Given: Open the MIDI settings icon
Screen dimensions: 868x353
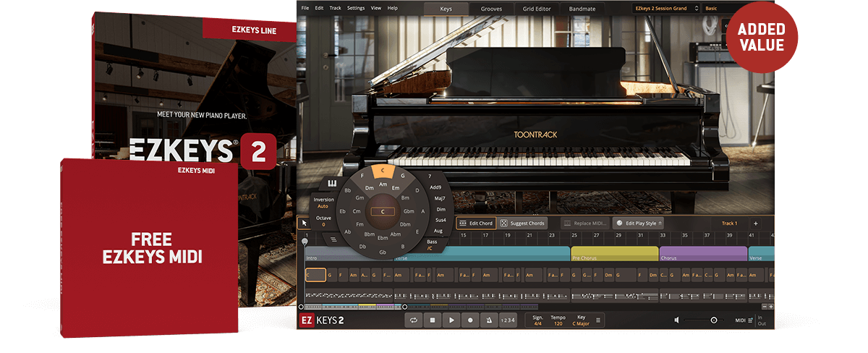Looking at the screenshot, I should click(750, 320).
